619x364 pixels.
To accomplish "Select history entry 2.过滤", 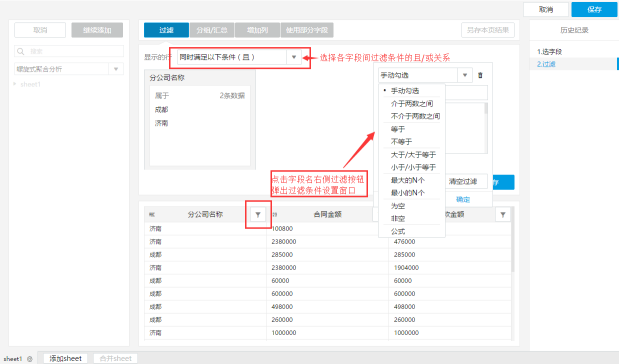I will [546, 64].
